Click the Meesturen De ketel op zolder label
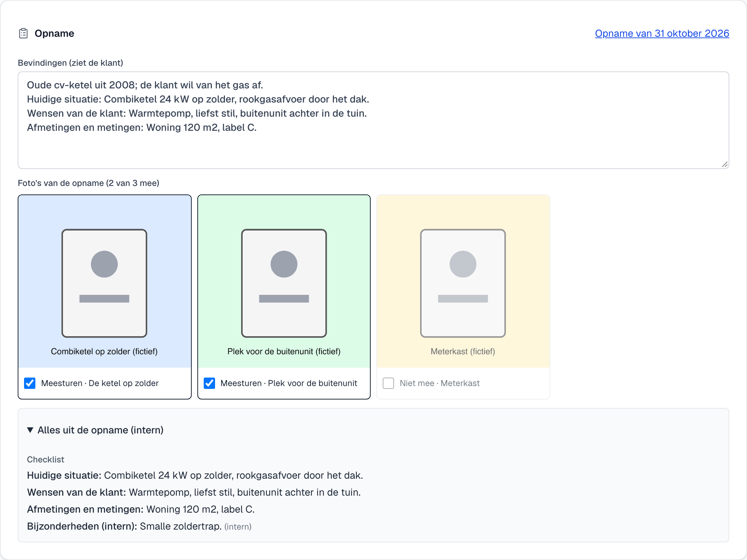The width and height of the screenshot is (747, 560). click(100, 383)
